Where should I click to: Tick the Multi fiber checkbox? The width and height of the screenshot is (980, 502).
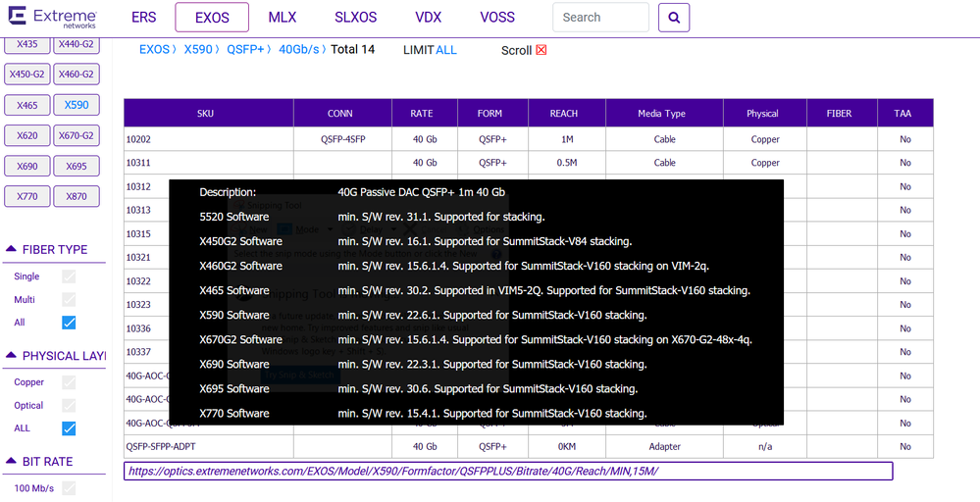pos(69,300)
